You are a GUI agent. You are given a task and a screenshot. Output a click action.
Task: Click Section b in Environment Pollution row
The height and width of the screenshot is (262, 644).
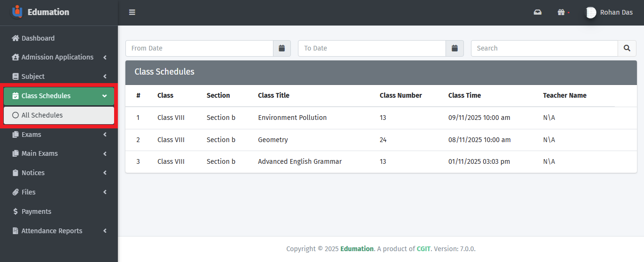click(221, 118)
